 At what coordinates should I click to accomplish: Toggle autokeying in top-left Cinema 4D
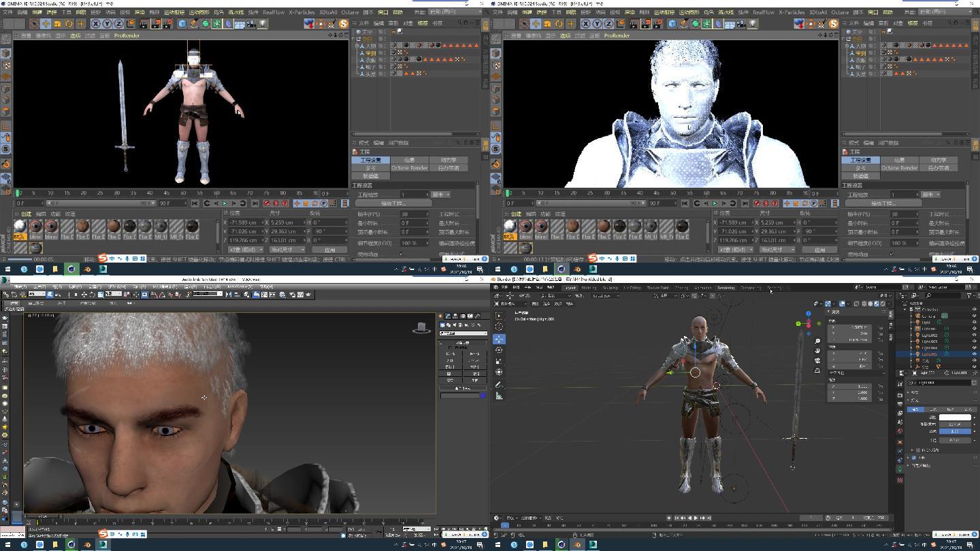[x=276, y=203]
